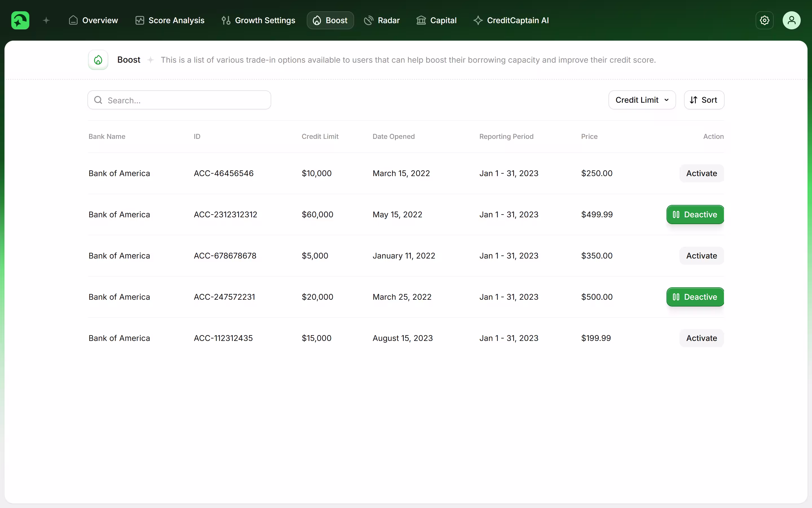Click the $499.99 price cell
Image resolution: width=812 pixels, height=508 pixels.
(597, 214)
